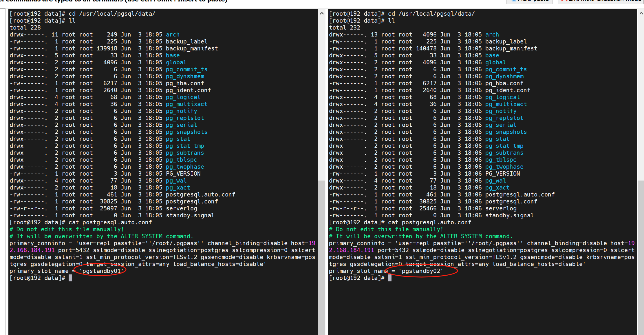Click 'pgstandby02' slot name in right terminal
This screenshot has width=644, height=335.
(x=421, y=271)
